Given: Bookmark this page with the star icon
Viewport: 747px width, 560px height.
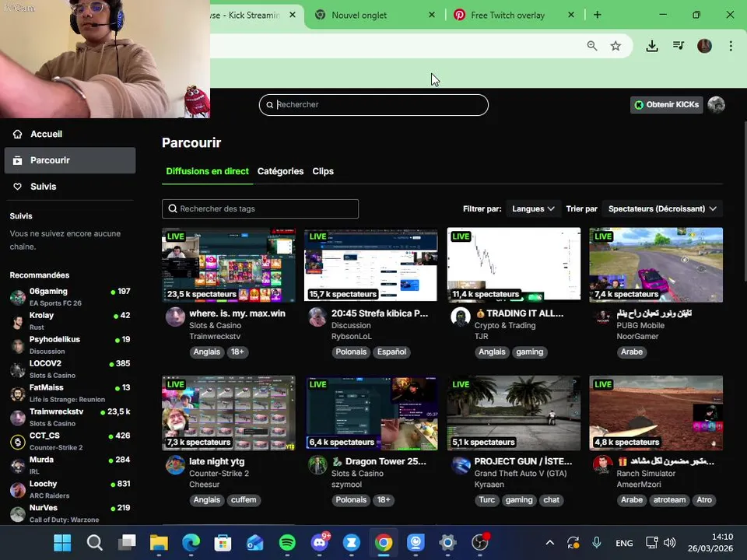Looking at the screenshot, I should click(615, 46).
